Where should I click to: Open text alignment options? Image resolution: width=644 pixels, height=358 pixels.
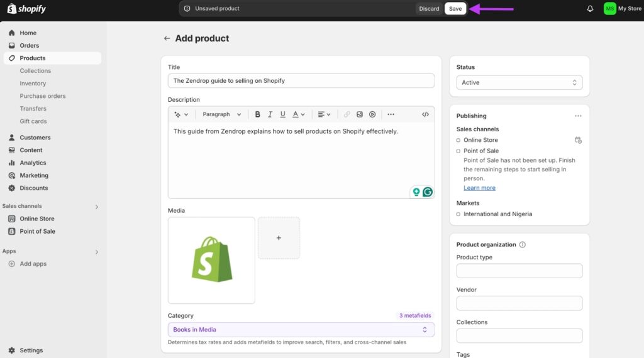tap(324, 114)
